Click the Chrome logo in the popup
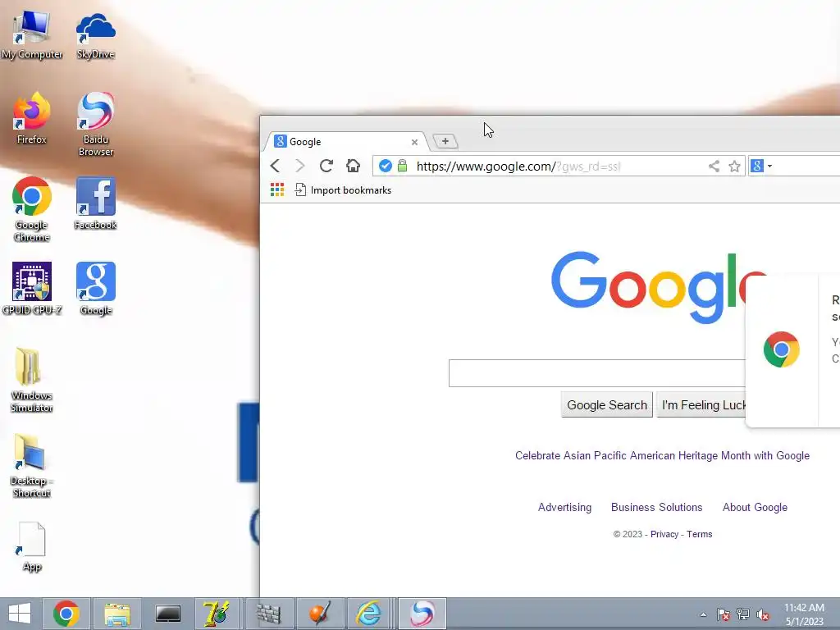 782,349
